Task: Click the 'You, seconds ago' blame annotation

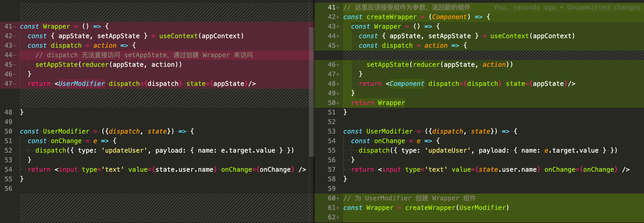Action: pos(524,8)
